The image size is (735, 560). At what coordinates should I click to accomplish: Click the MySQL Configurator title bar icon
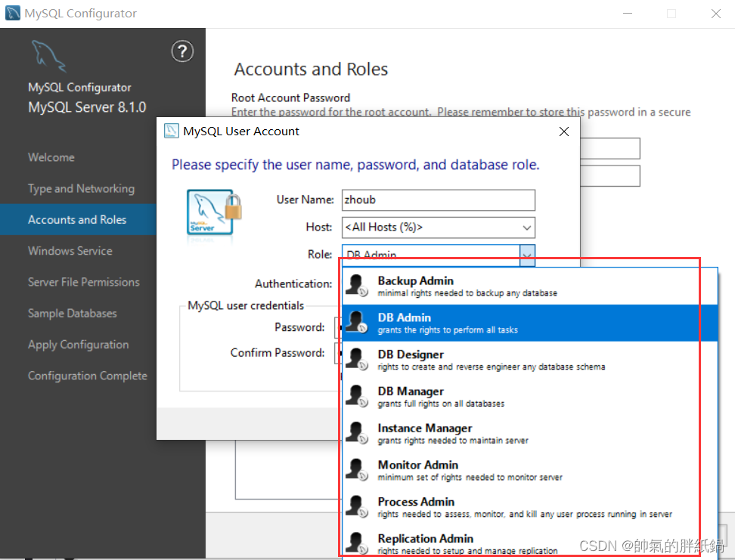coord(13,13)
